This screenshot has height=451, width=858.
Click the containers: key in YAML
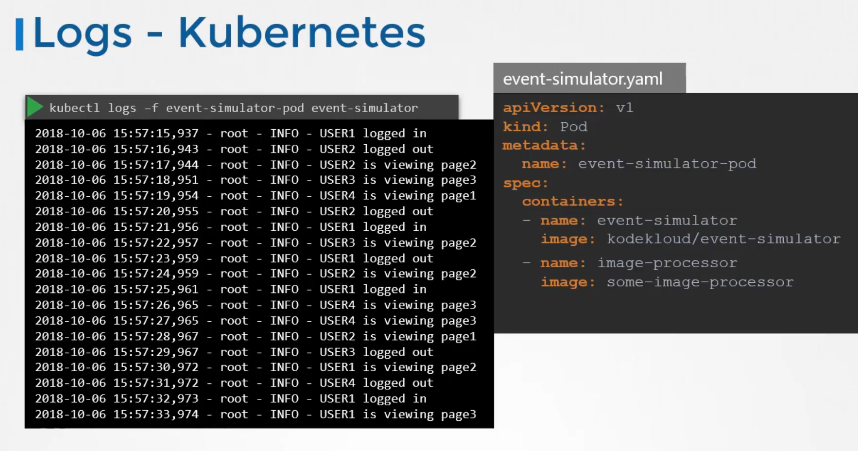click(x=572, y=201)
